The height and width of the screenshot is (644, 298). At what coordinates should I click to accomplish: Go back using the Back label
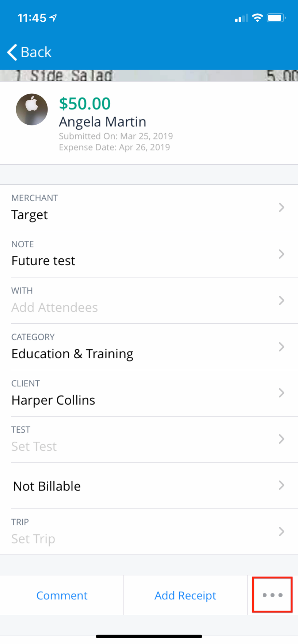36,52
